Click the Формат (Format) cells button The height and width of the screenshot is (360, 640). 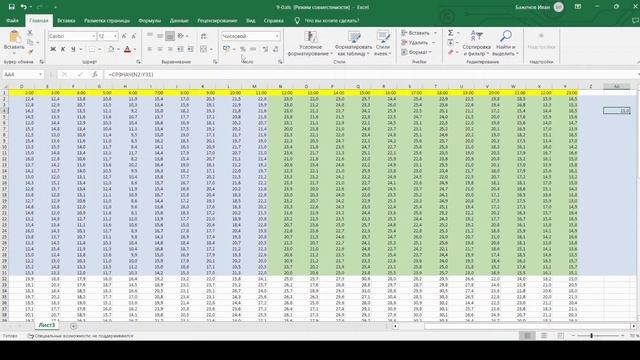pyautogui.click(x=415, y=52)
